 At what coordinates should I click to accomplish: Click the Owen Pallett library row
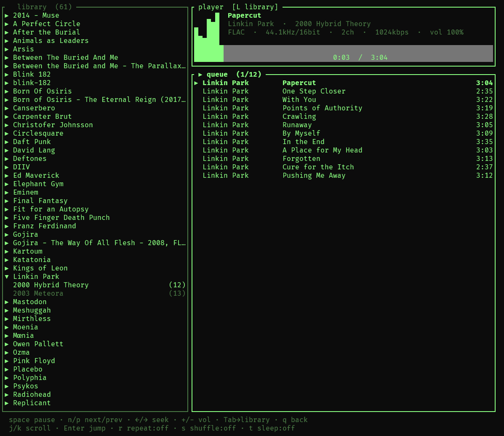pos(95,344)
